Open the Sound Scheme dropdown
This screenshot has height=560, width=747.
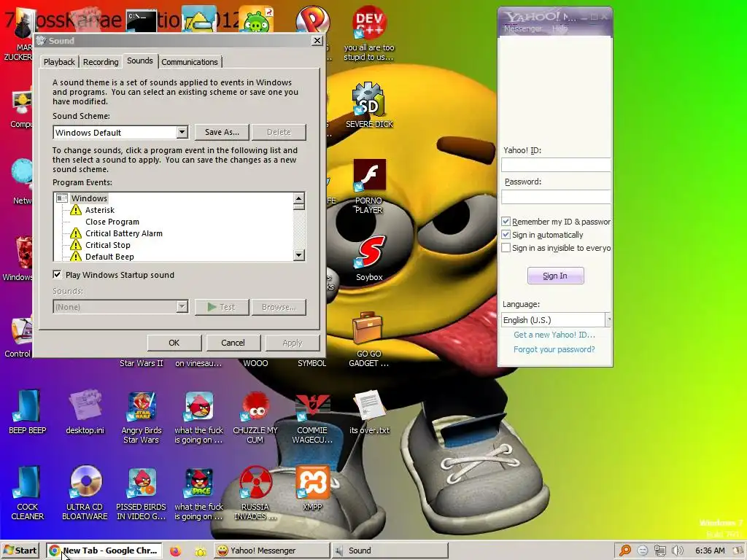(182, 133)
